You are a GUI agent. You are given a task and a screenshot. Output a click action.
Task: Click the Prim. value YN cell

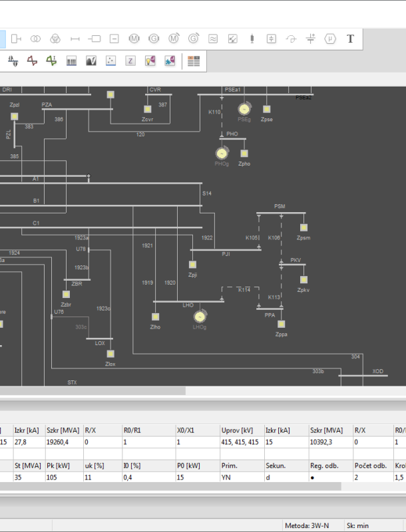click(242, 477)
